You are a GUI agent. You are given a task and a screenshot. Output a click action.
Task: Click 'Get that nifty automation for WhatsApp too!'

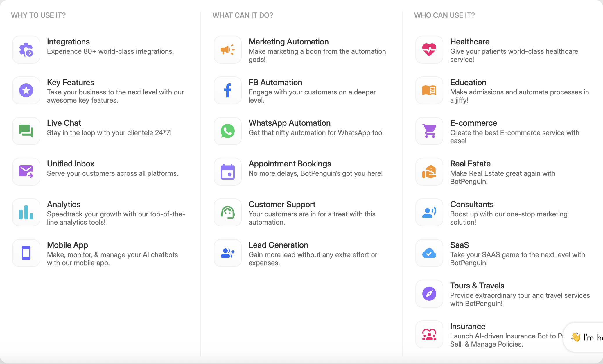(316, 133)
